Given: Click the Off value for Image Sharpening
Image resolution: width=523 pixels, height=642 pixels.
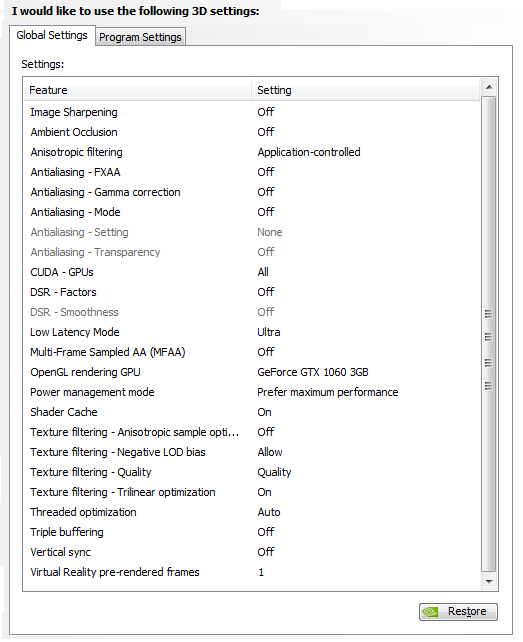Looking at the screenshot, I should point(265,112).
